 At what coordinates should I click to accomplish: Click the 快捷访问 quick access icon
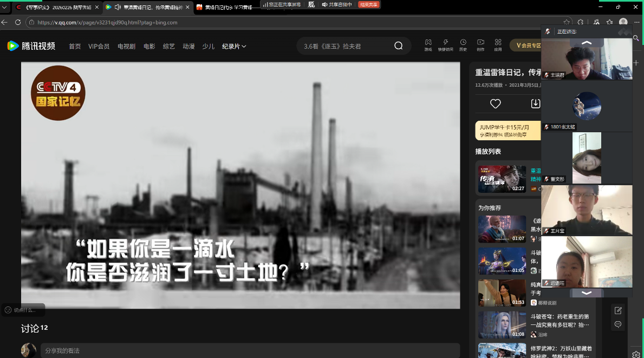446,43
